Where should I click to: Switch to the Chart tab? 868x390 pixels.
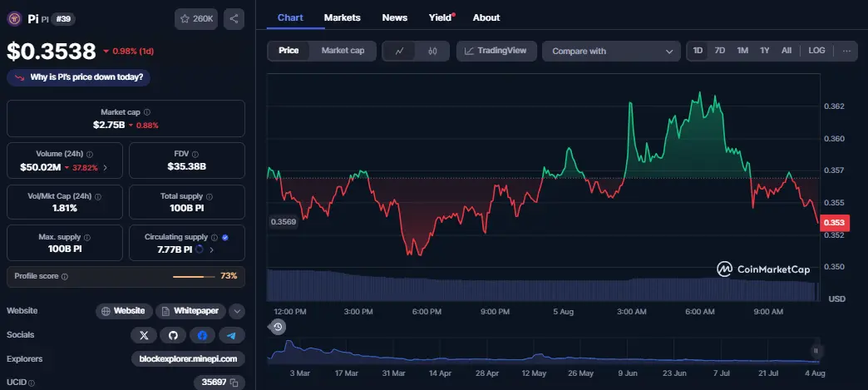tap(290, 17)
